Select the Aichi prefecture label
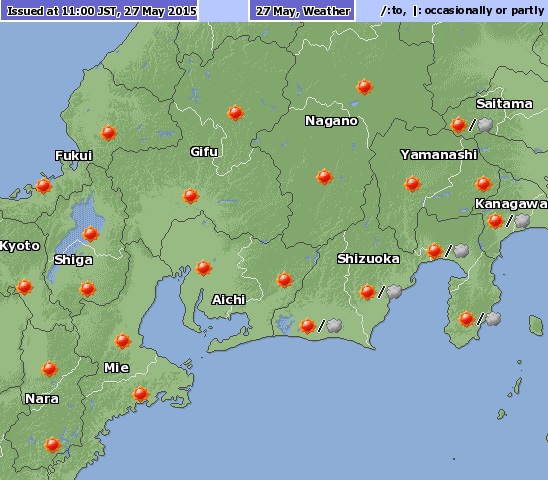This screenshot has height=480, width=548. (229, 300)
